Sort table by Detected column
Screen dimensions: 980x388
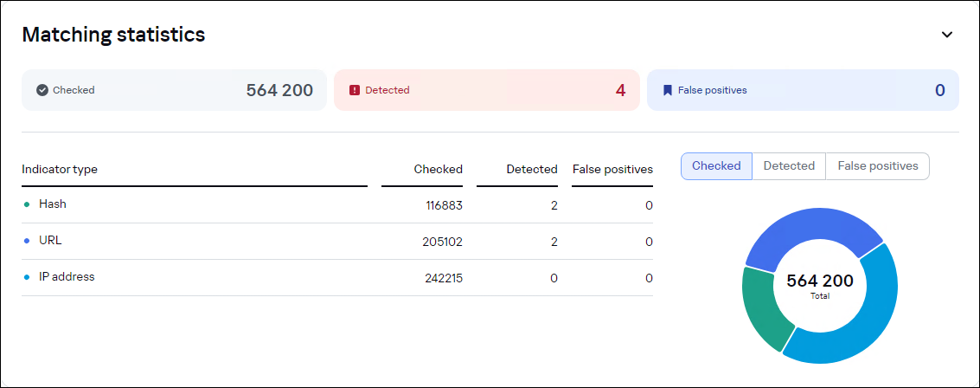click(x=531, y=170)
